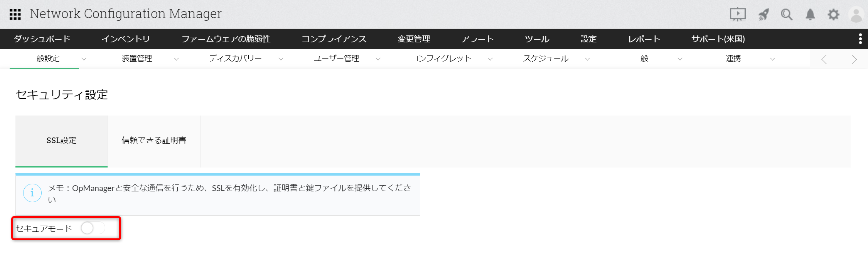Click the user profile avatar

click(x=856, y=15)
